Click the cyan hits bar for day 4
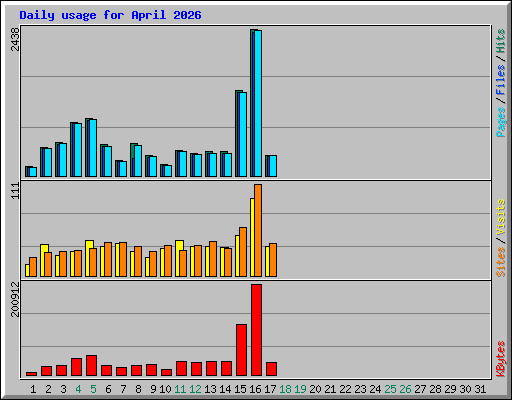The width and height of the screenshot is (512, 400). tap(78, 150)
